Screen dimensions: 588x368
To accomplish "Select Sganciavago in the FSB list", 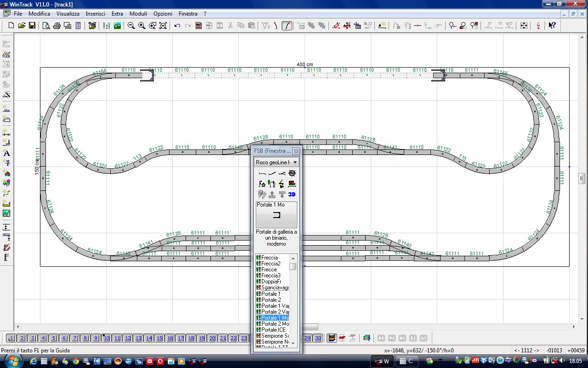I will point(272,287).
